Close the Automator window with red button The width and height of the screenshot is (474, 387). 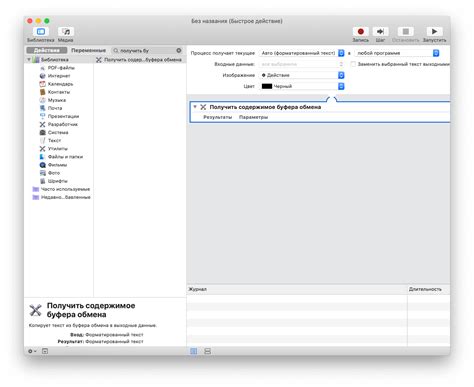tap(30, 21)
